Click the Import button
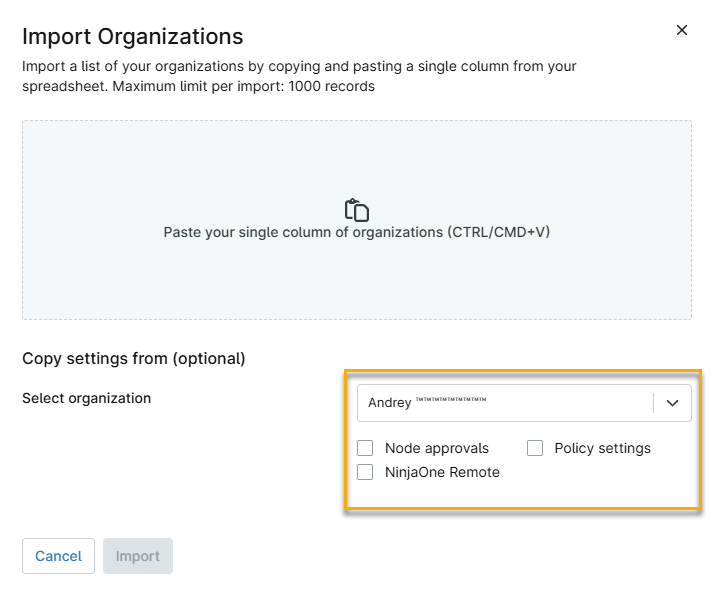Image resolution: width=712 pixels, height=593 pixels. pos(138,556)
